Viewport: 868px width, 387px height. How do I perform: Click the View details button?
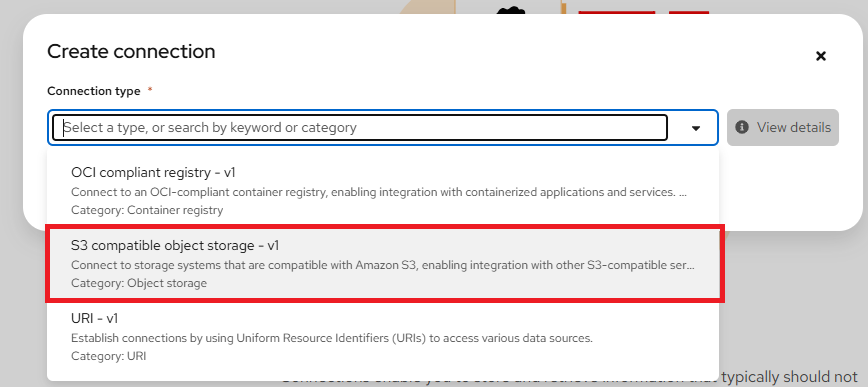point(783,127)
